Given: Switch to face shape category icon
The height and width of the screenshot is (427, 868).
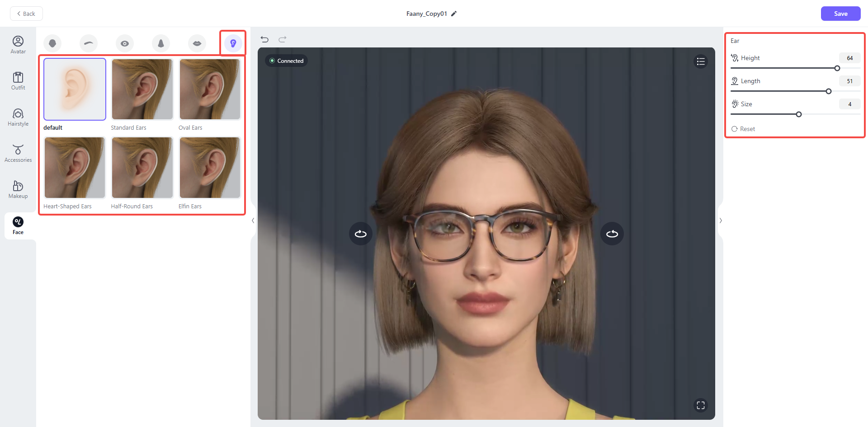Looking at the screenshot, I should click(52, 43).
